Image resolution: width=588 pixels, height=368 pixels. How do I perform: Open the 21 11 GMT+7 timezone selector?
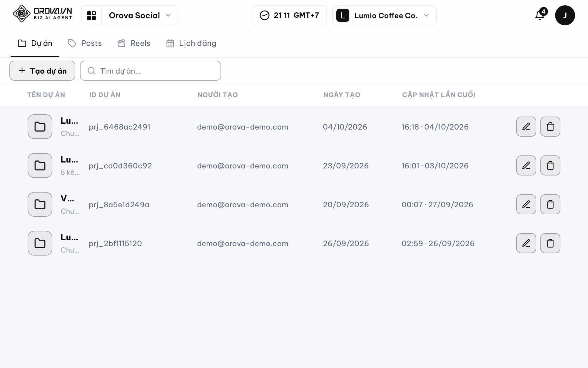pyautogui.click(x=289, y=15)
